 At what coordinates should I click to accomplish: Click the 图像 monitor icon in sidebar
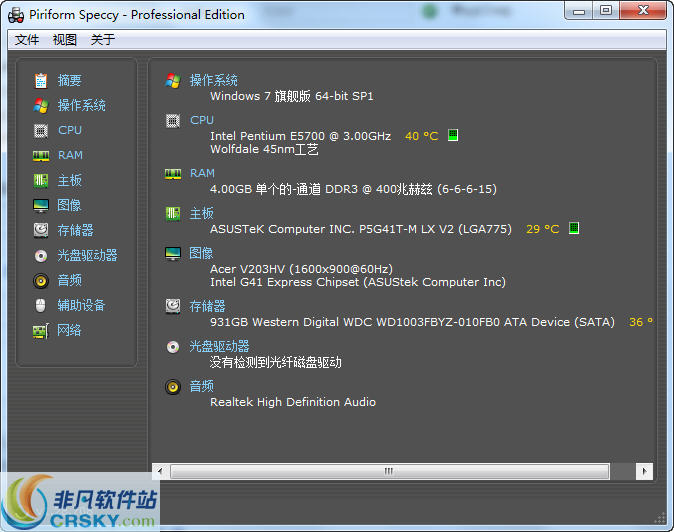(41, 205)
